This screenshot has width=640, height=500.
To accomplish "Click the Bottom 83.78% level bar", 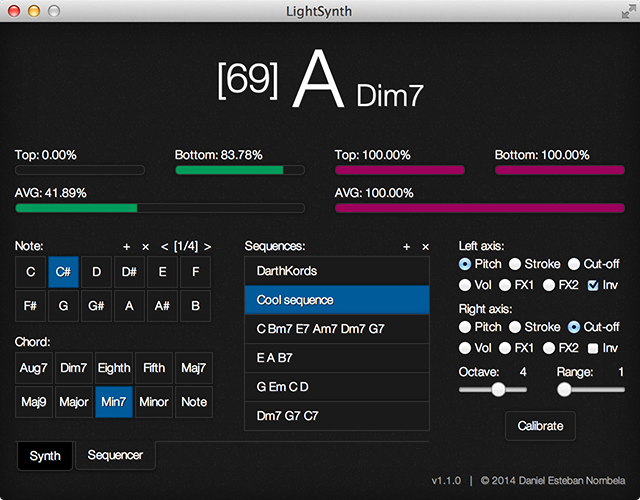I will pos(240,170).
